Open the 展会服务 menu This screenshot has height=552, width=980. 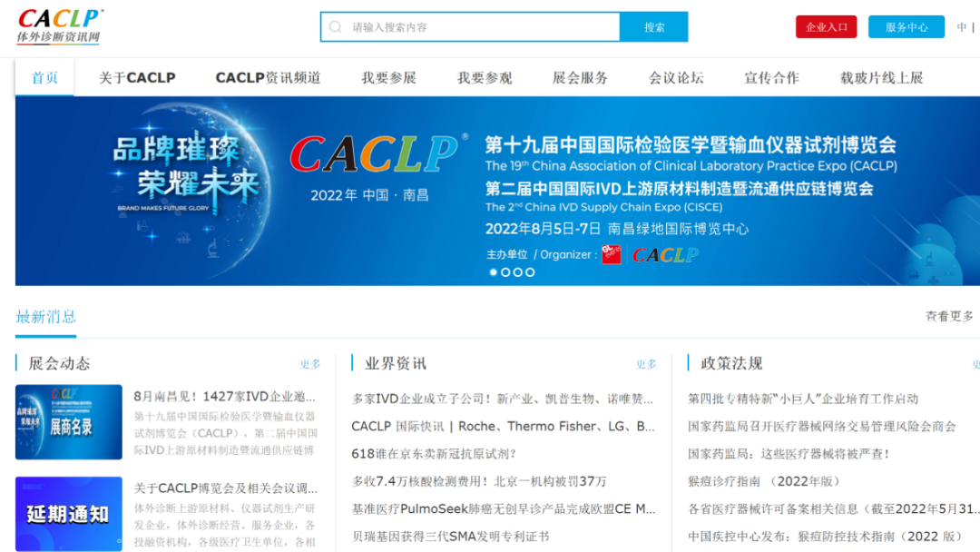pos(580,77)
